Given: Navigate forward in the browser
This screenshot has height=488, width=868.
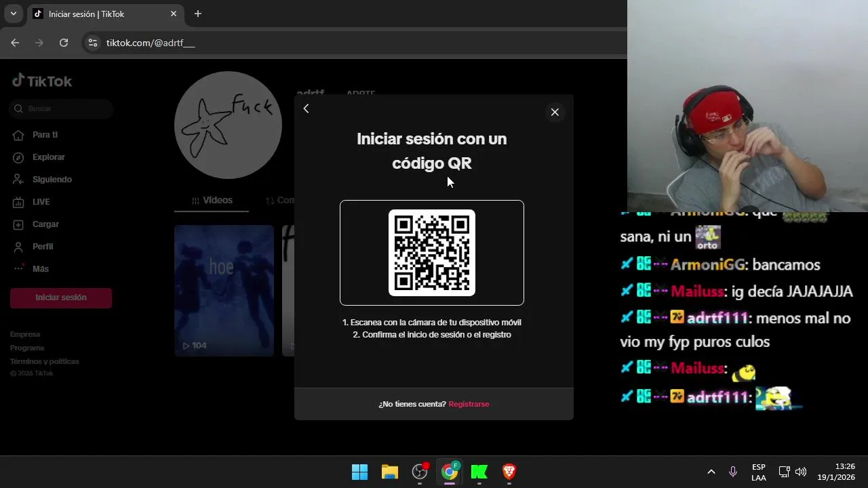Looking at the screenshot, I should tap(39, 43).
